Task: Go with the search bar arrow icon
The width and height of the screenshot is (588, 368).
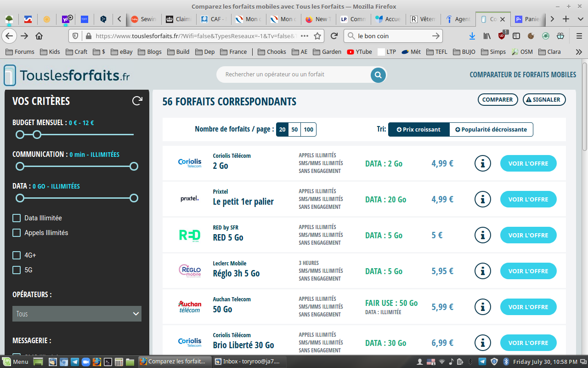Action: point(436,36)
